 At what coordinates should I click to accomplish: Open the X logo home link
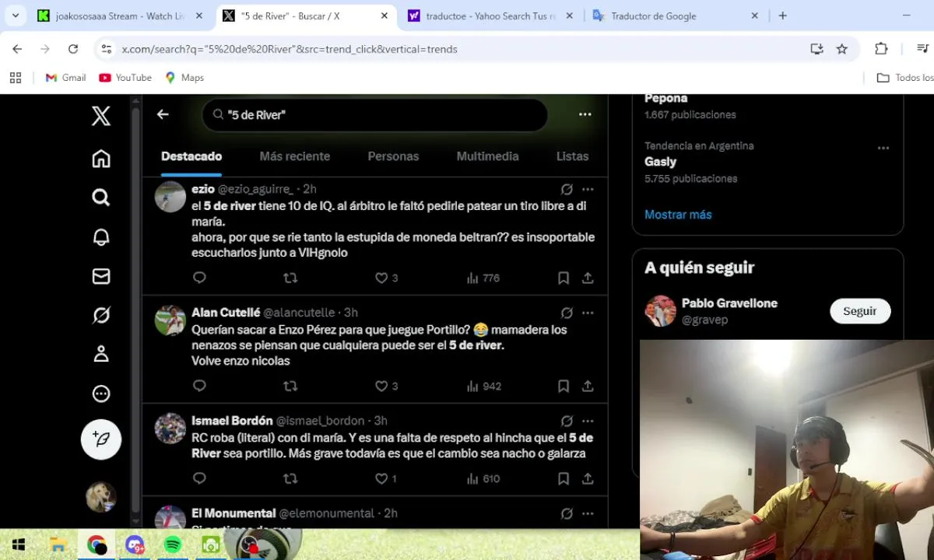tap(101, 116)
